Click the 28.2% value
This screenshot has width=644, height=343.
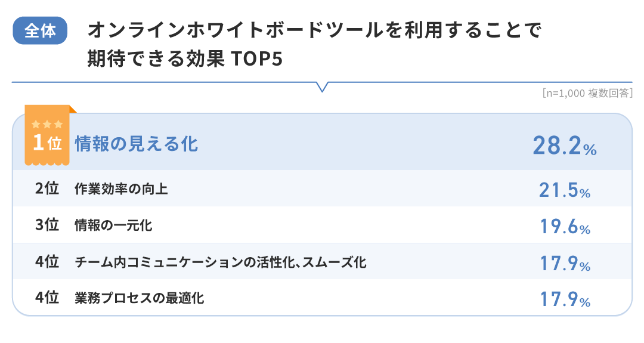[x=564, y=146]
